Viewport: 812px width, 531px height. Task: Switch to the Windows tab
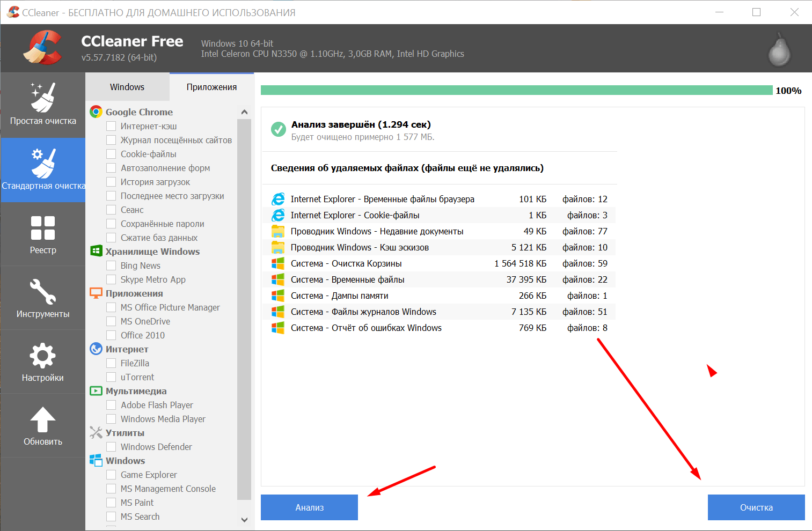[127, 87]
